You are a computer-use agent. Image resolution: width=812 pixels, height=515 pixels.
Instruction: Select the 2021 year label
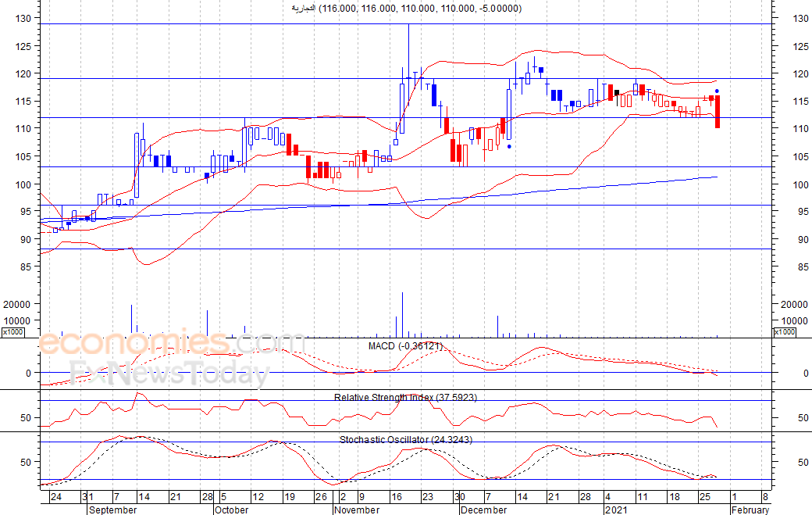point(616,510)
